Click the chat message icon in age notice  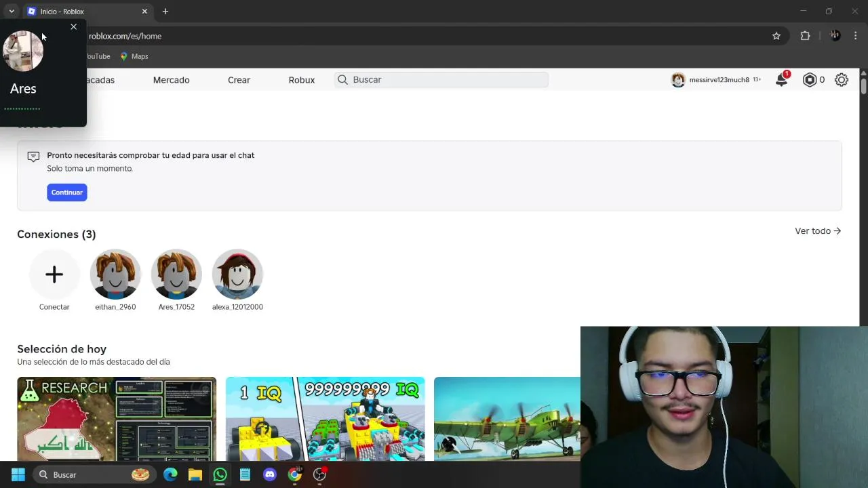point(33,157)
